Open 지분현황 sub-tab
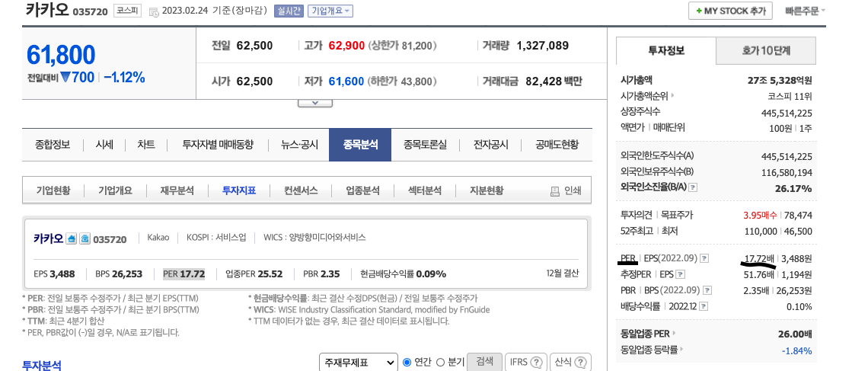Screen dimensions: 868x371 (x=487, y=190)
